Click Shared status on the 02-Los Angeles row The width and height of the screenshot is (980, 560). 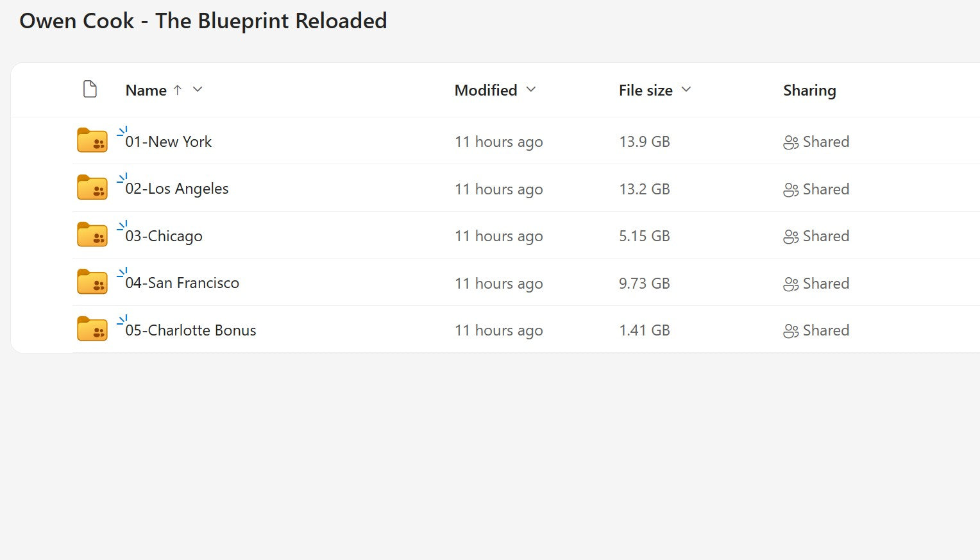[x=825, y=189]
